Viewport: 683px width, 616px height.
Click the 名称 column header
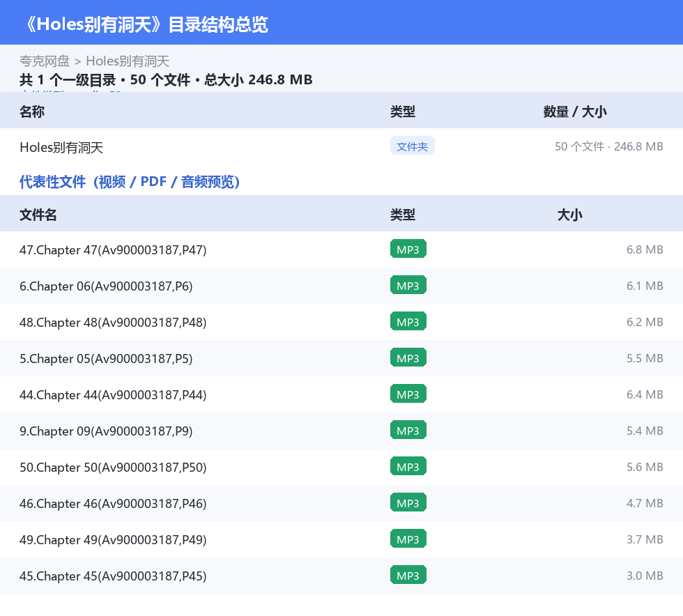(32, 111)
